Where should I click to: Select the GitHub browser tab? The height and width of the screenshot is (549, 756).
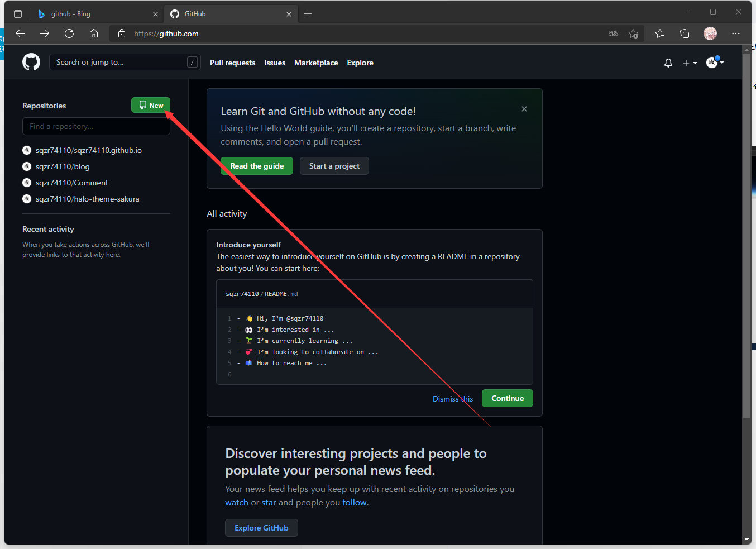(231, 14)
